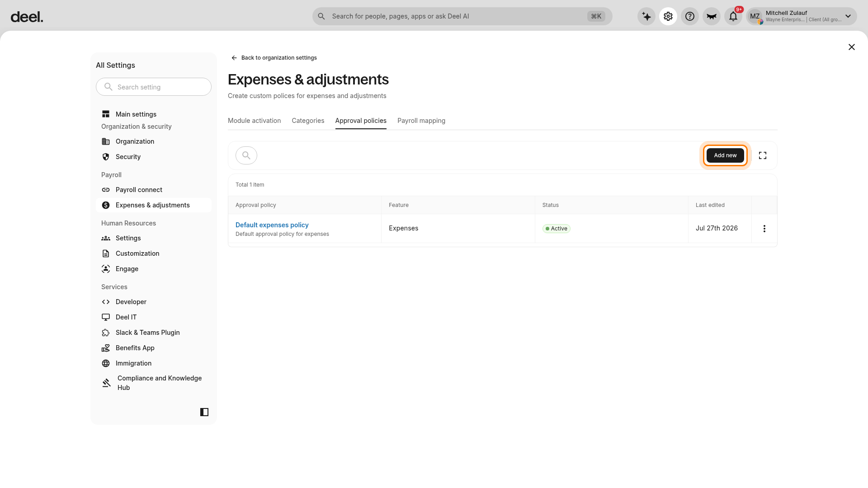Collapse the settings sidebar
The width and height of the screenshot is (868, 488).
tap(204, 412)
